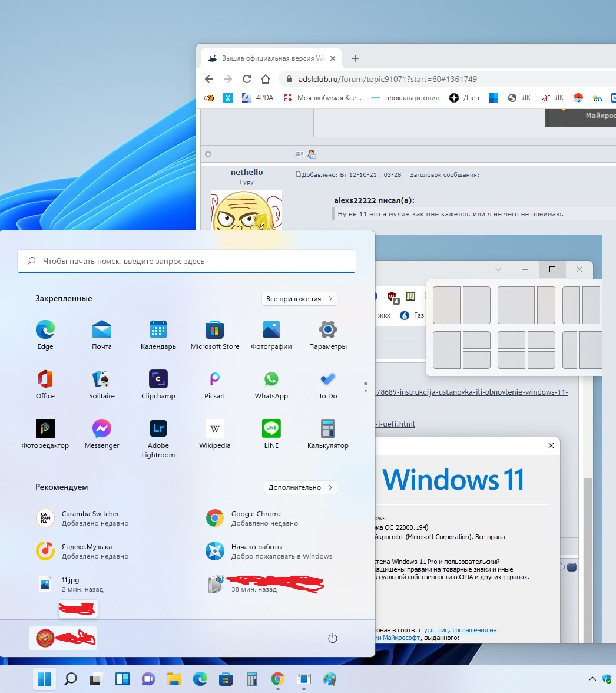Select the Вышла официальная версия tab

pos(271,58)
